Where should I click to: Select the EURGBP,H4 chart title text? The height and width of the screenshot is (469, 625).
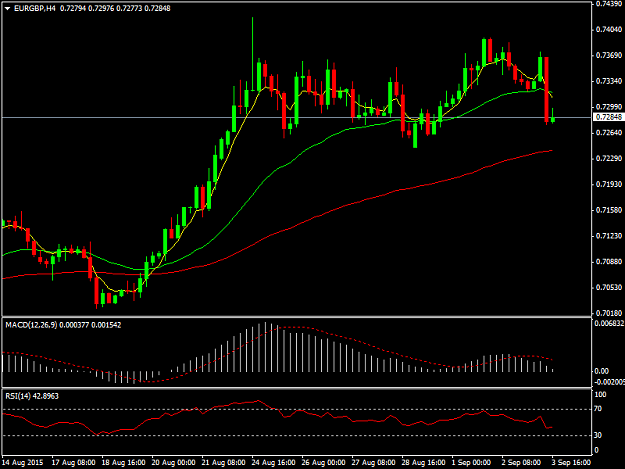tap(35, 8)
